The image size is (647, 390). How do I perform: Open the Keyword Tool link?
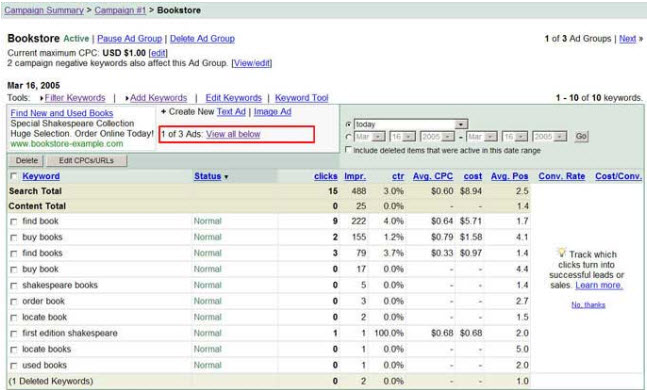302,98
